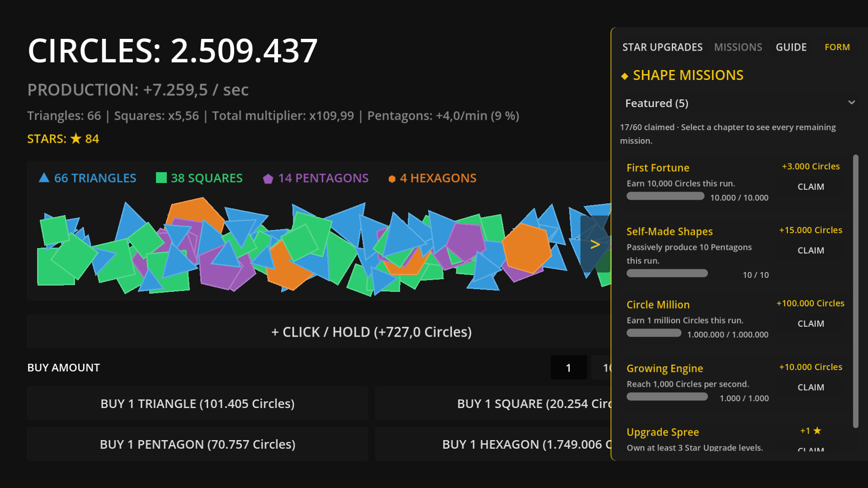Click the 14 PENTAGONS label
The width and height of the screenshot is (868, 488).
tap(323, 178)
